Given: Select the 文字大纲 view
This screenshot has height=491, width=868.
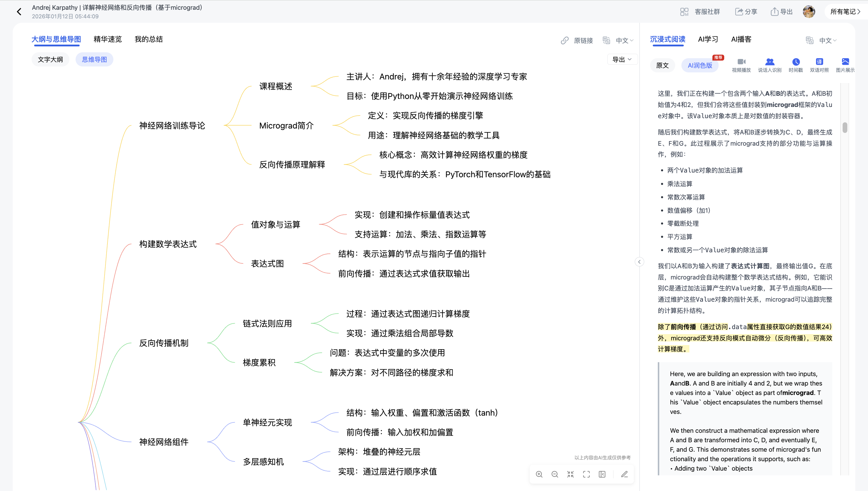Looking at the screenshot, I should [50, 59].
